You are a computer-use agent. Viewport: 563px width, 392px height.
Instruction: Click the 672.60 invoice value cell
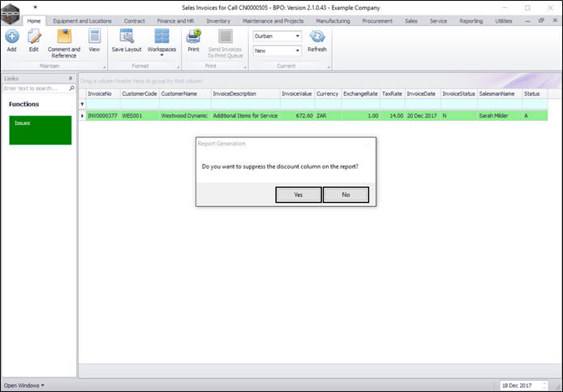click(x=297, y=116)
